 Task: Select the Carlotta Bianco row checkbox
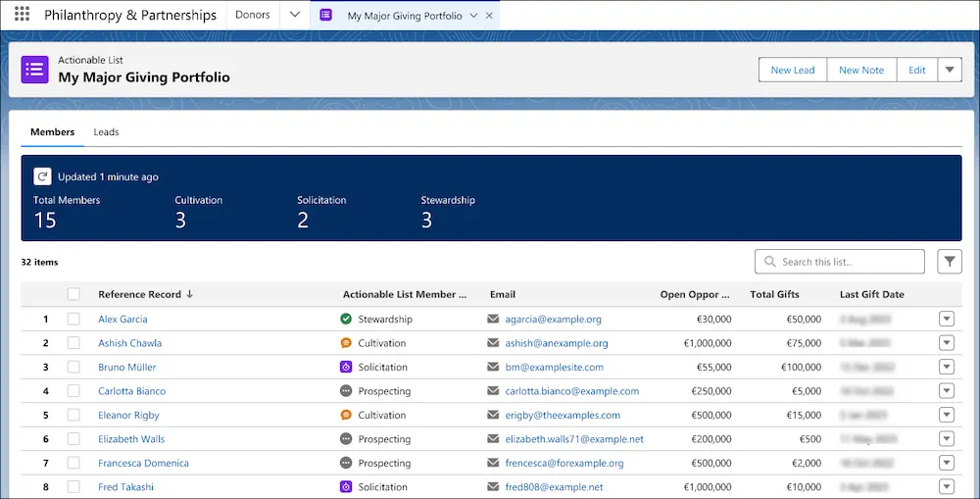tap(73, 391)
